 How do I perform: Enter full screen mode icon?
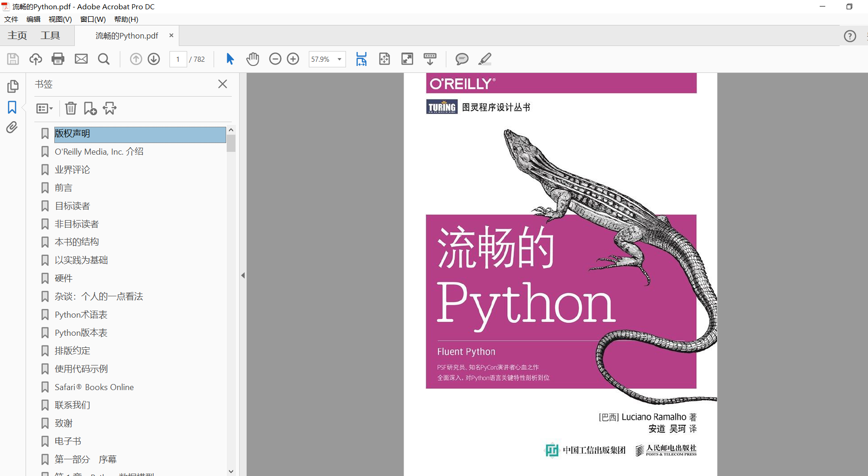(407, 59)
